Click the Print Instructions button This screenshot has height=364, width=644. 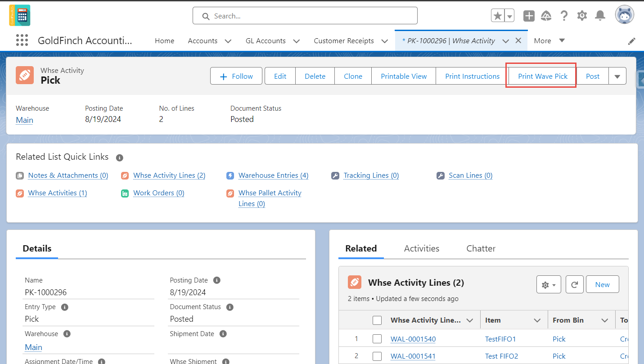coord(472,76)
